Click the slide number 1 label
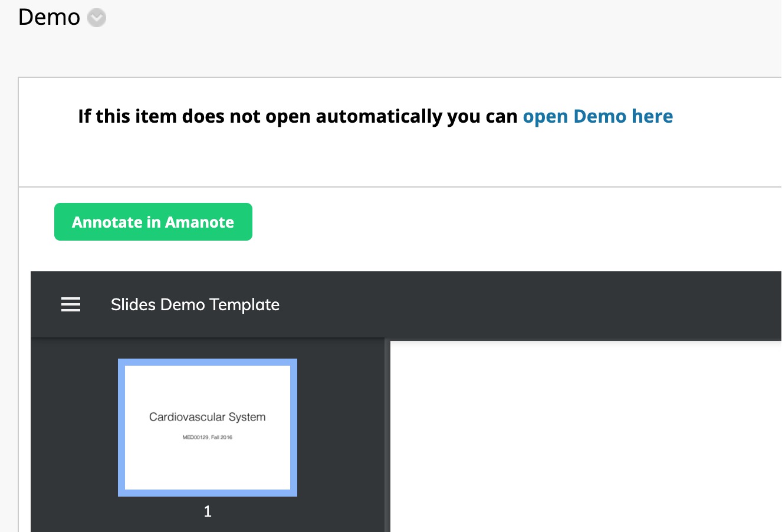Image resolution: width=782 pixels, height=532 pixels. click(208, 511)
